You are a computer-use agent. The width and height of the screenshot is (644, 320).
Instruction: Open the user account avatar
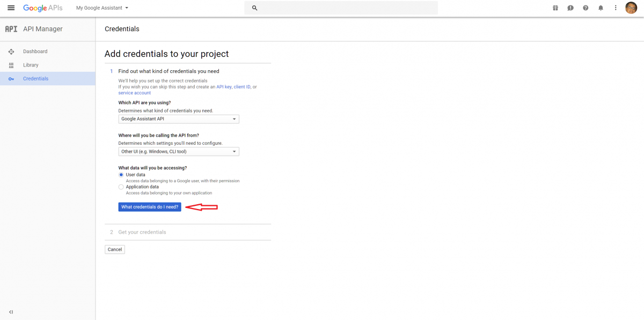631,8
